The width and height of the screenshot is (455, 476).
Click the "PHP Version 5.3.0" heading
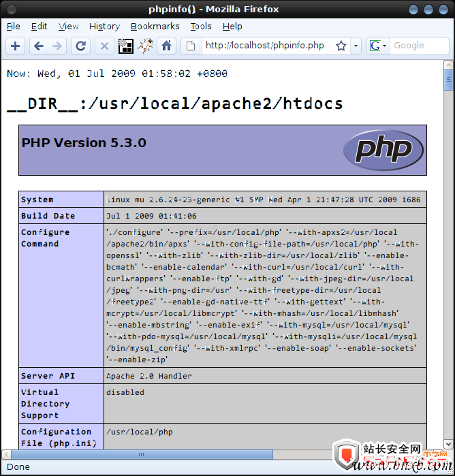[x=84, y=143]
